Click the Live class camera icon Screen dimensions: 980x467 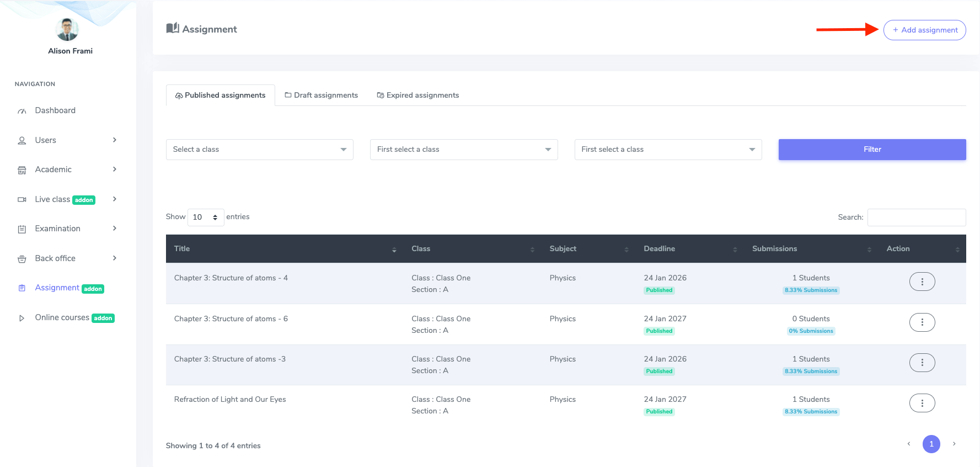coord(22,200)
